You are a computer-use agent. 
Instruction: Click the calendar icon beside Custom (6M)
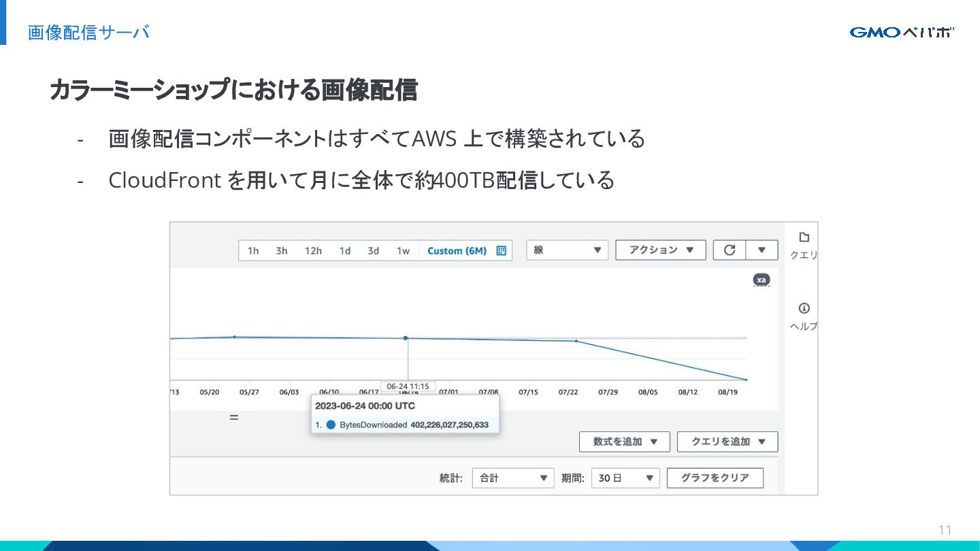pos(502,250)
